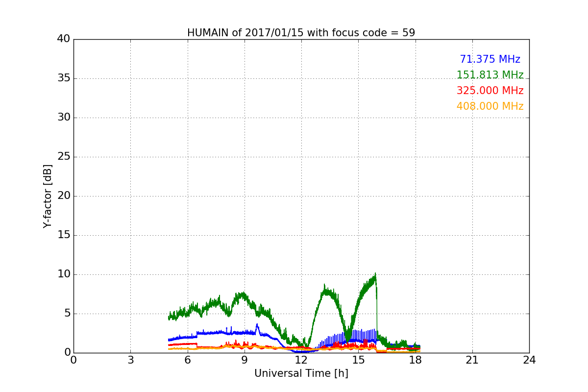Click the x-axis tick label 3

point(130,360)
